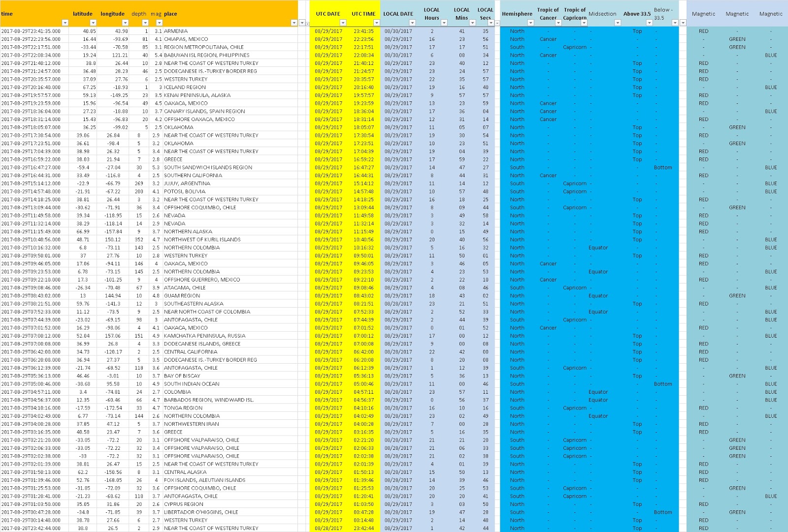Open the time column filter dropdown

(65, 23)
